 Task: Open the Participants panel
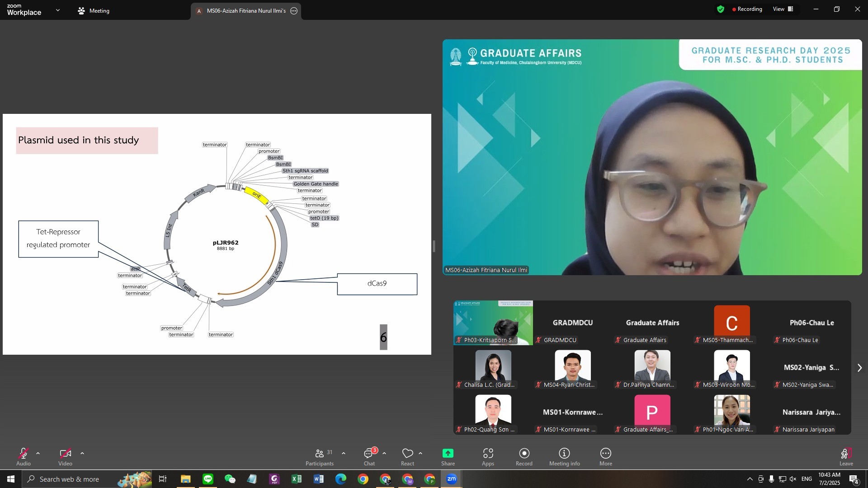point(319,456)
